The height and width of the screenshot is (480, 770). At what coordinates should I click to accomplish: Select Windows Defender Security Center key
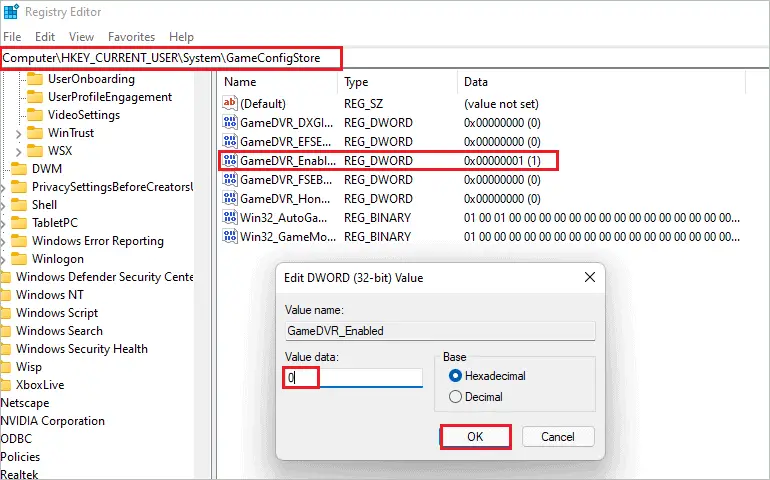105,277
